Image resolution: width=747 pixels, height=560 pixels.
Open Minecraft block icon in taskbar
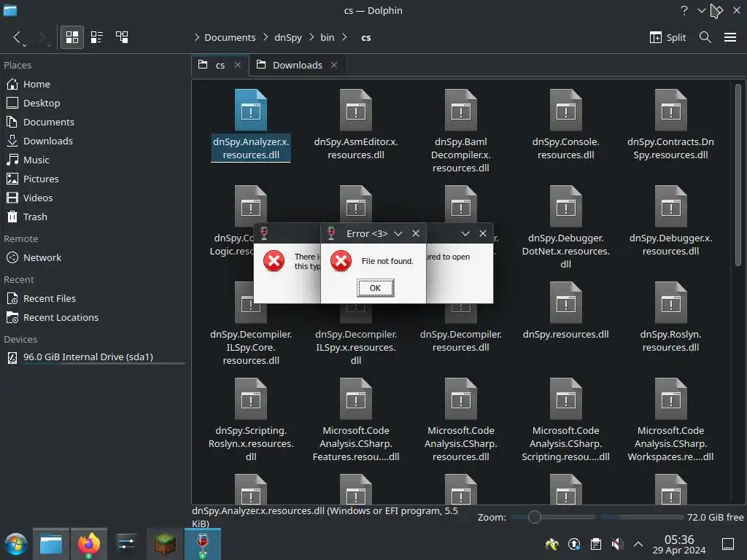tap(165, 544)
